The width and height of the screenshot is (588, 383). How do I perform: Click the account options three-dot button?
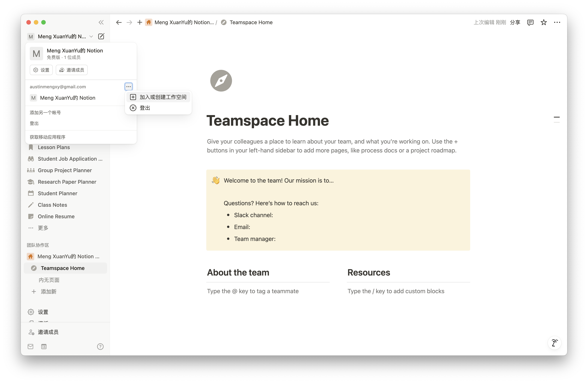tap(128, 87)
